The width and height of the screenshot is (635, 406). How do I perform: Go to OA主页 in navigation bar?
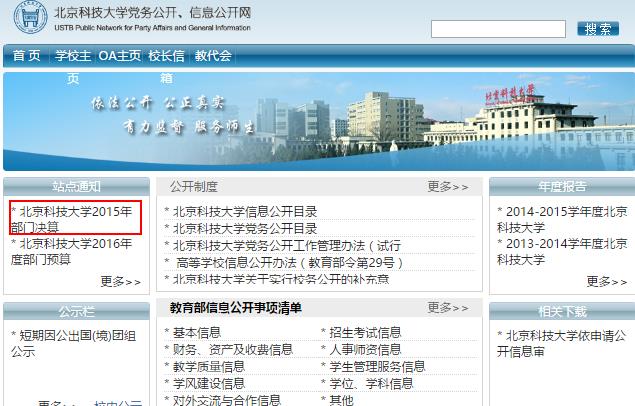(x=120, y=55)
